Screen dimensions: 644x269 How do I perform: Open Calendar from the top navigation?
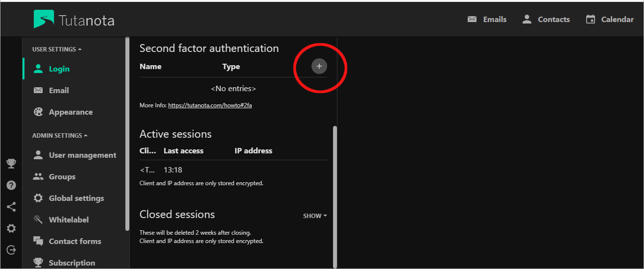coord(610,20)
